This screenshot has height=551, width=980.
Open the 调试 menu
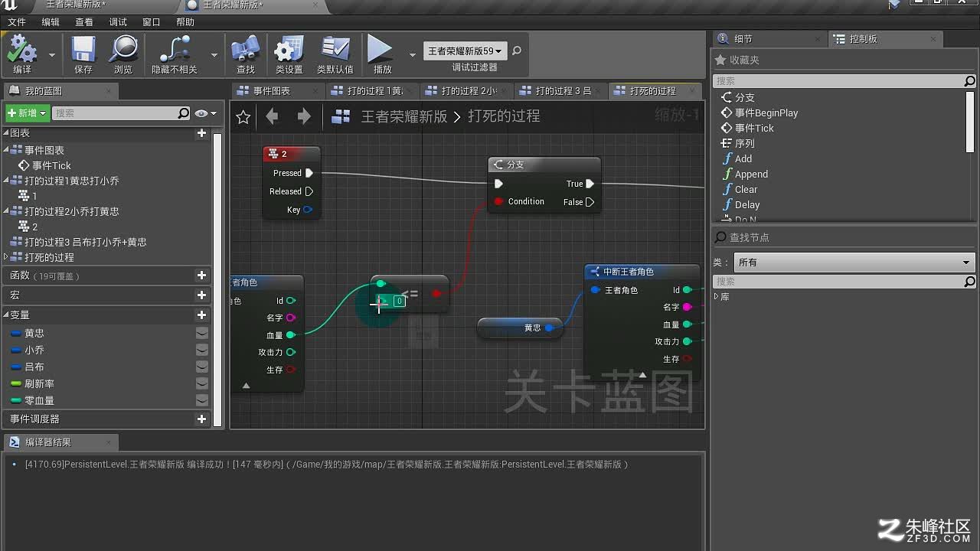click(118, 22)
